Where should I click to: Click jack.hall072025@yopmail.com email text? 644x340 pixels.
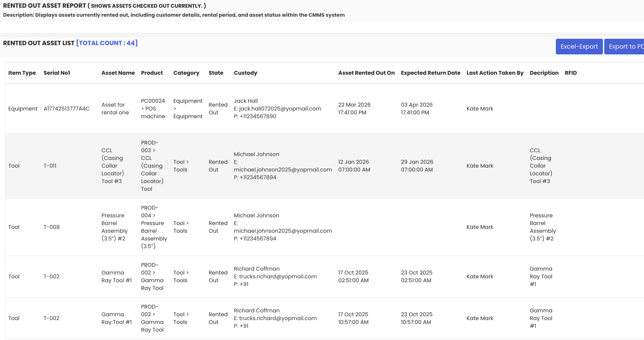pos(280,109)
